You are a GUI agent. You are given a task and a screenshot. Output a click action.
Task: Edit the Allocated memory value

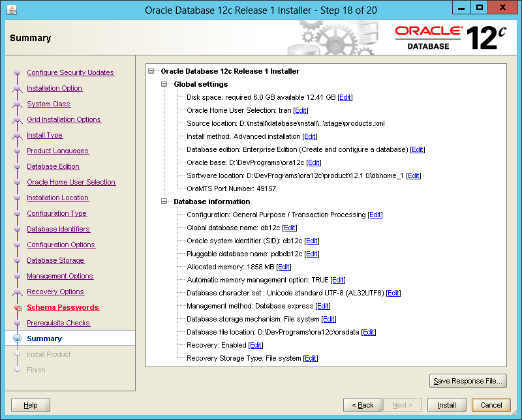point(284,267)
